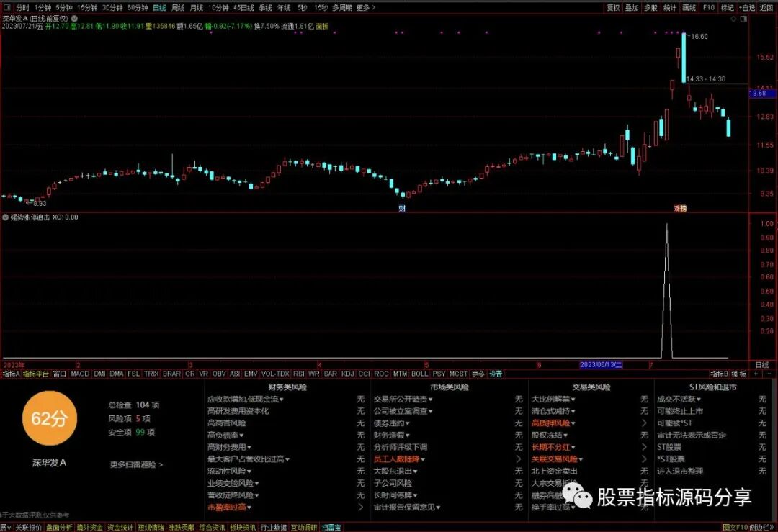
Task: Open arrow for 长期不分红 row
Action: (x=645, y=447)
